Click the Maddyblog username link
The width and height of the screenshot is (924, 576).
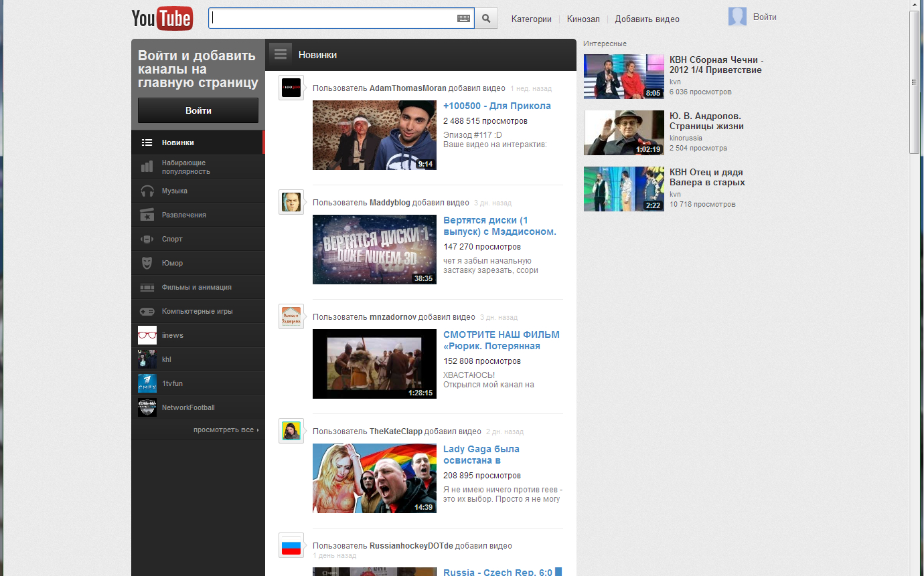tap(390, 203)
